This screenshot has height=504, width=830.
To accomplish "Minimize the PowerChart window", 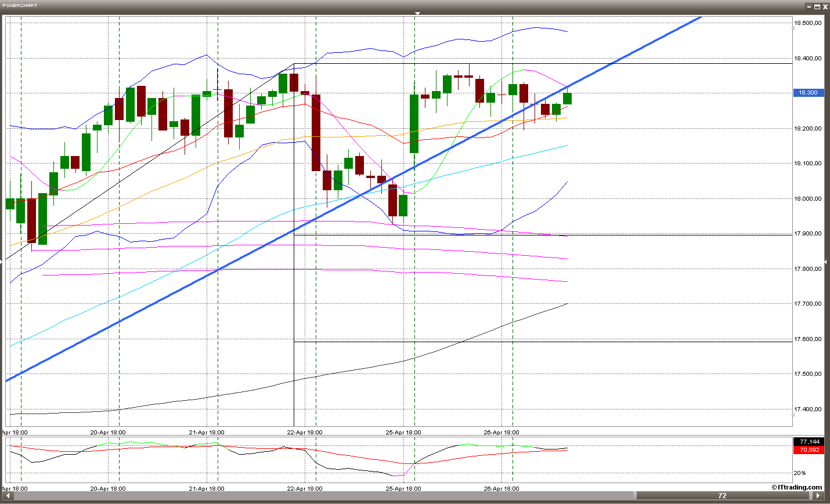I will pos(809,6).
